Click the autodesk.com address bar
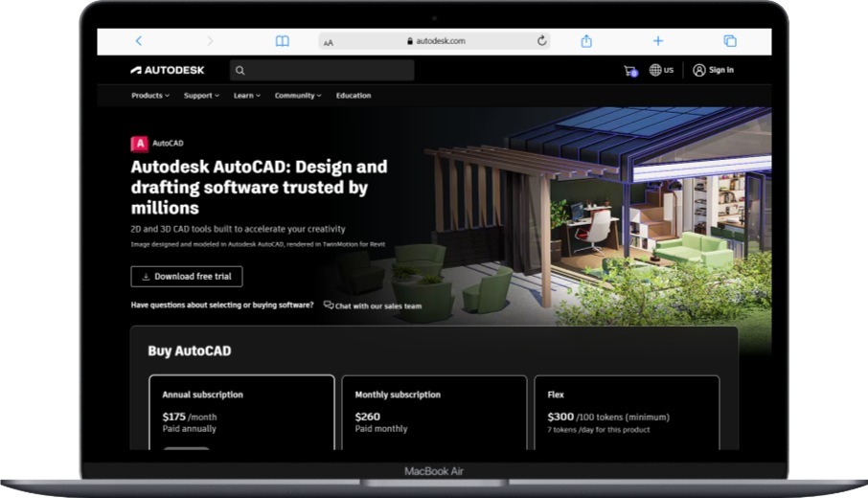Image resolution: width=868 pixels, height=498 pixels. click(435, 41)
